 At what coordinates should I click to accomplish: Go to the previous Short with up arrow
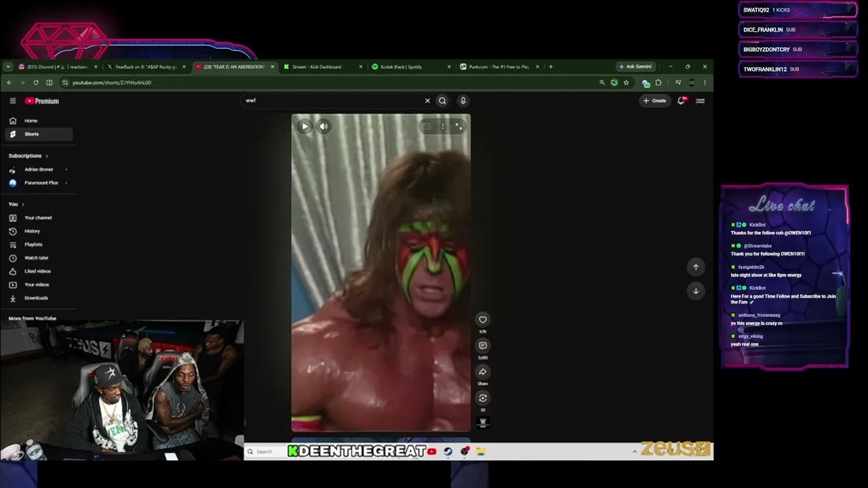click(x=696, y=267)
